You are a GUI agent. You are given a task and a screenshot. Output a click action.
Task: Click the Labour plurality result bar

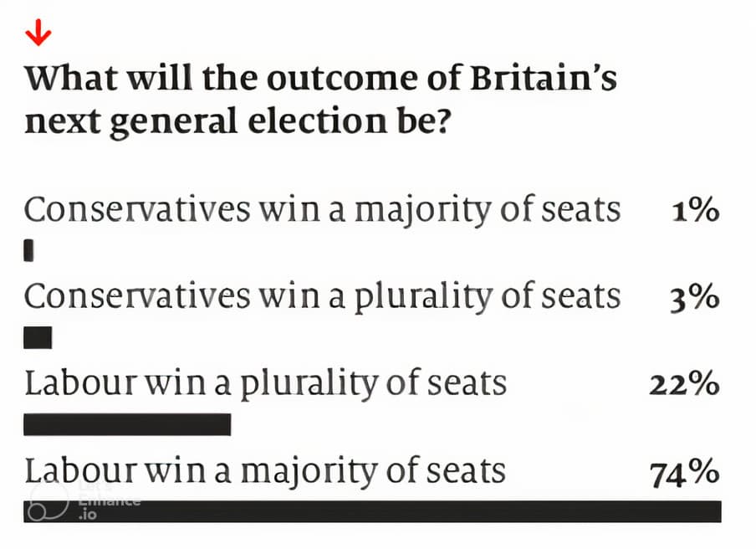click(x=127, y=424)
